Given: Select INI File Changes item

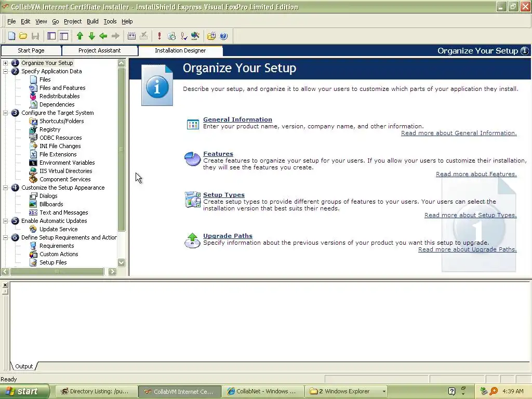Looking at the screenshot, I should pyautogui.click(x=60, y=146).
